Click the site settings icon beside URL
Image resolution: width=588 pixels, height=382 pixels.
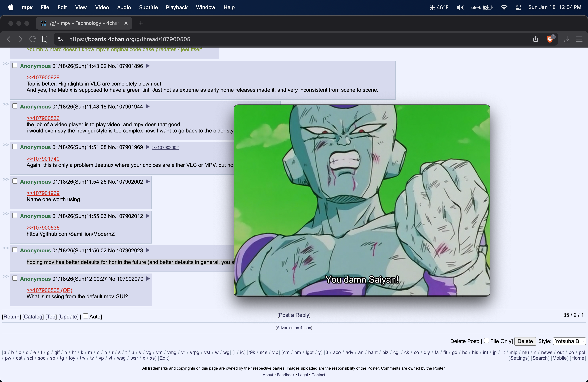click(x=61, y=39)
